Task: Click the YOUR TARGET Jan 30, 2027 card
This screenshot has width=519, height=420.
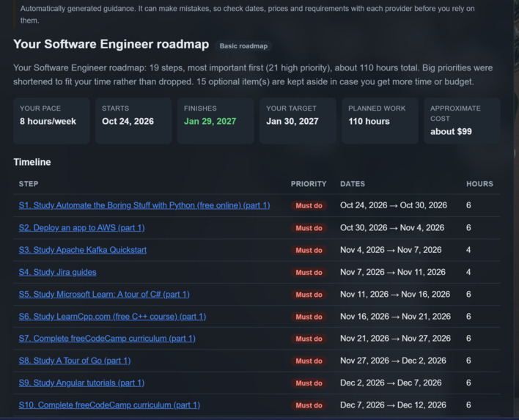Action: 298,121
